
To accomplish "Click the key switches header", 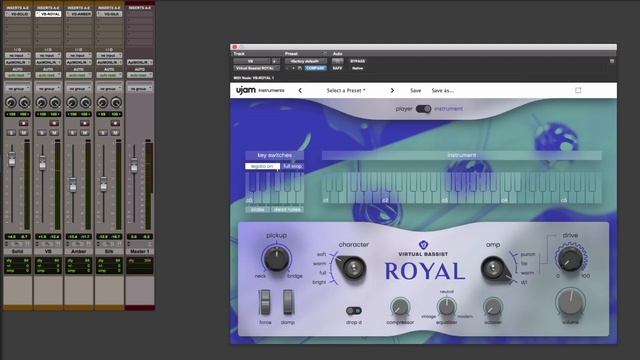I will point(274,155).
